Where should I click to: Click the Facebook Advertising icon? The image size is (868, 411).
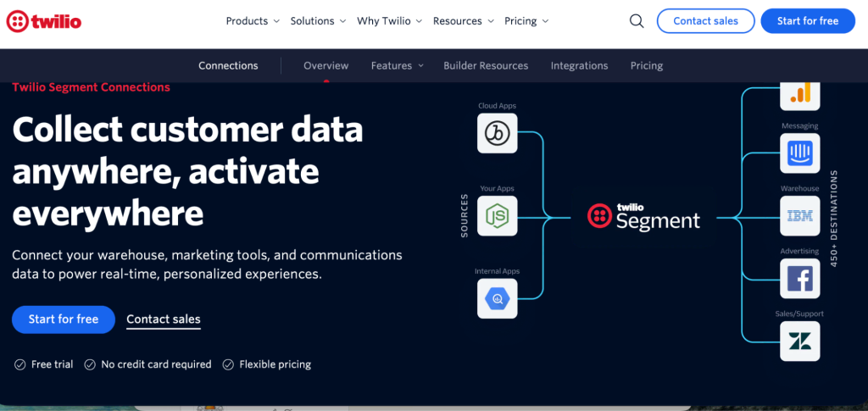pos(800,279)
